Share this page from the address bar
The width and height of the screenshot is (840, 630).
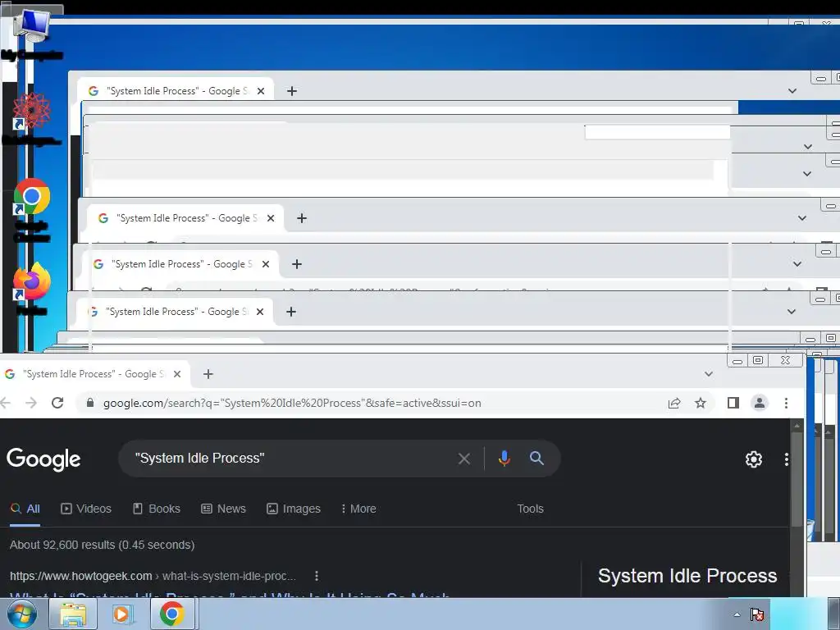click(674, 403)
